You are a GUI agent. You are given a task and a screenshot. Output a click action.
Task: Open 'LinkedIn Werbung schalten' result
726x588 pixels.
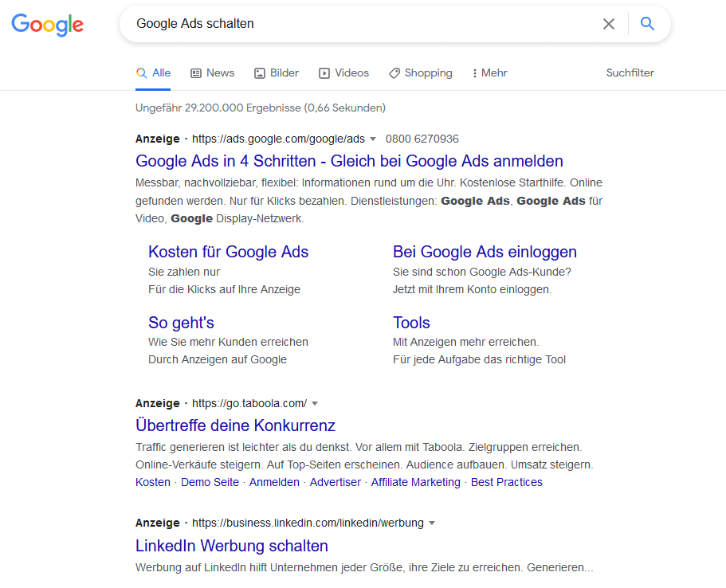pyautogui.click(x=232, y=546)
